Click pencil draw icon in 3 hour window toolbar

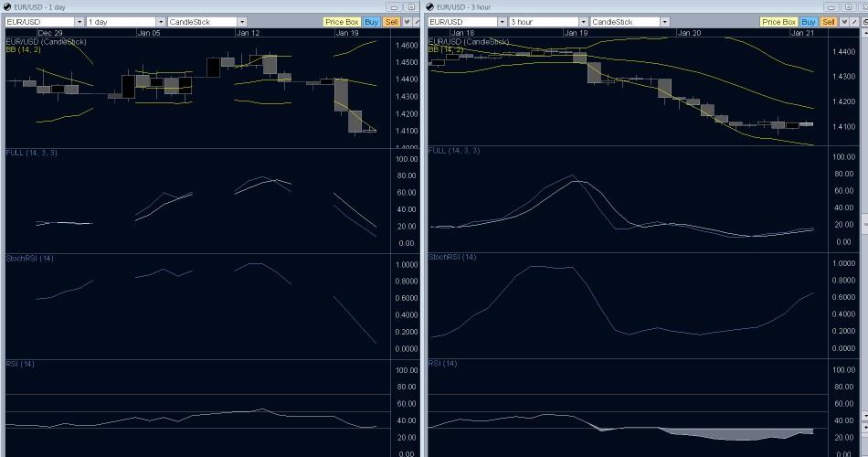(854, 22)
